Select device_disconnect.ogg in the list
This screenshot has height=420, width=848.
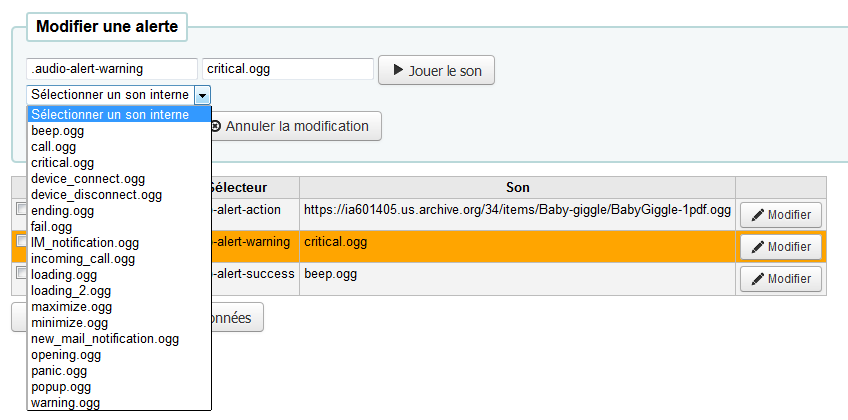(96, 195)
